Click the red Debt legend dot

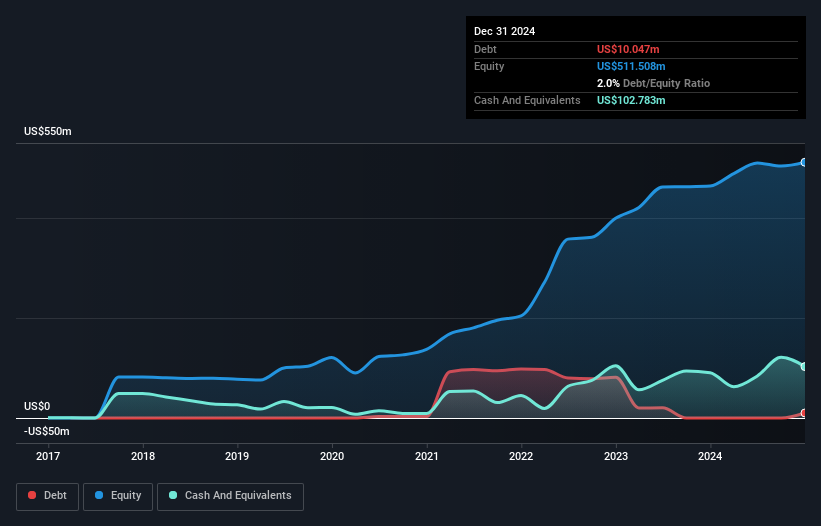[x=32, y=495]
